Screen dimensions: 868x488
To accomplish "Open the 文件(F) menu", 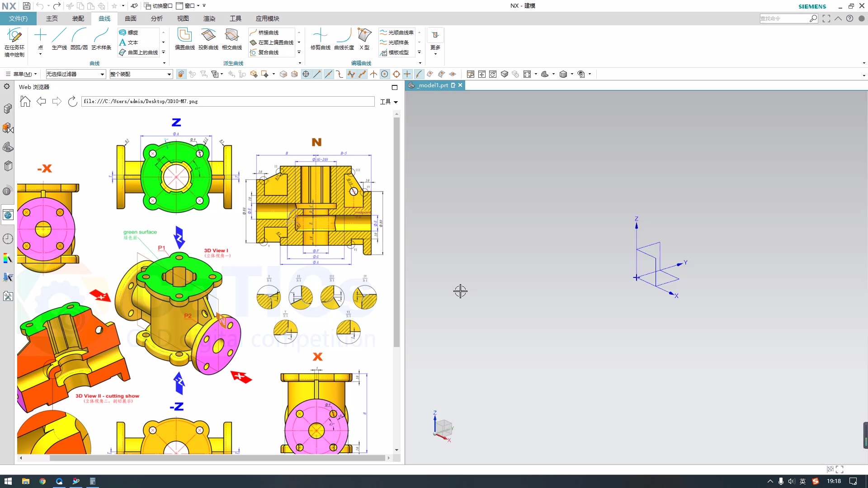I will click(x=18, y=19).
